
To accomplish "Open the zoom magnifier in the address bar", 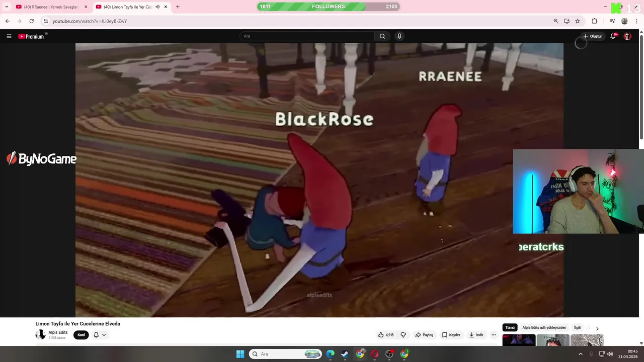I will pyautogui.click(x=556, y=21).
